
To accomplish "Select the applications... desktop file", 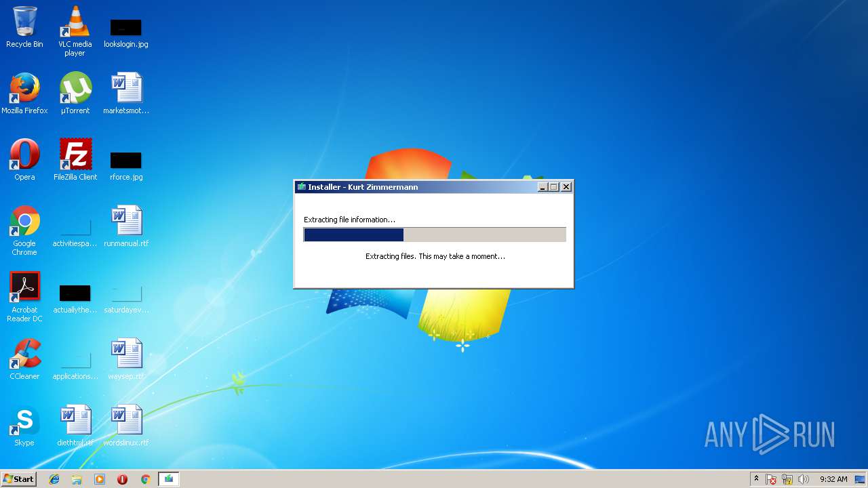I will (x=75, y=365).
